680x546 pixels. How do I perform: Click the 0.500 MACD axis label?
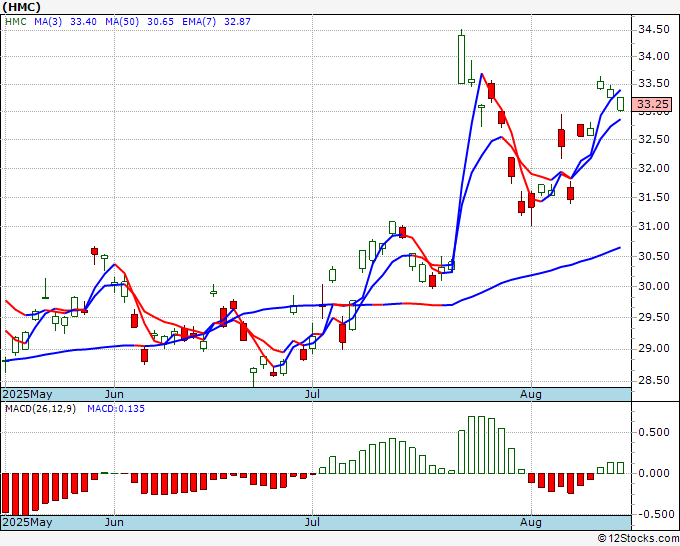tap(654, 432)
